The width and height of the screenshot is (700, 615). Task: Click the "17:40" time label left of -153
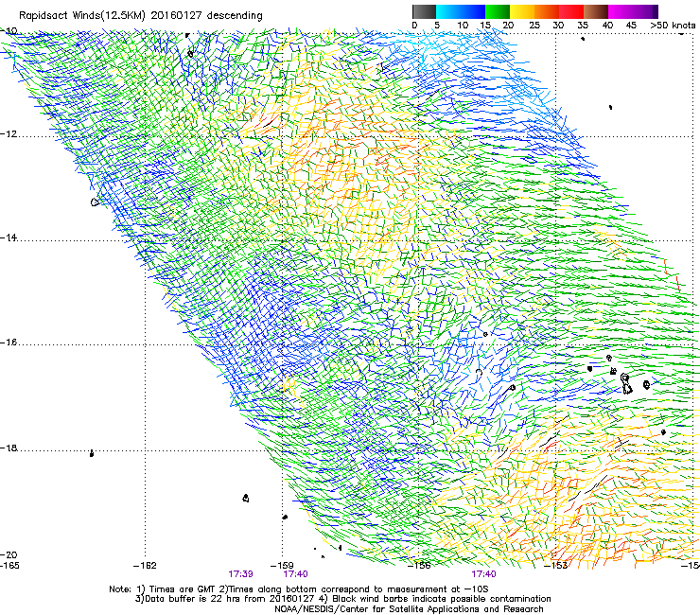point(484,574)
